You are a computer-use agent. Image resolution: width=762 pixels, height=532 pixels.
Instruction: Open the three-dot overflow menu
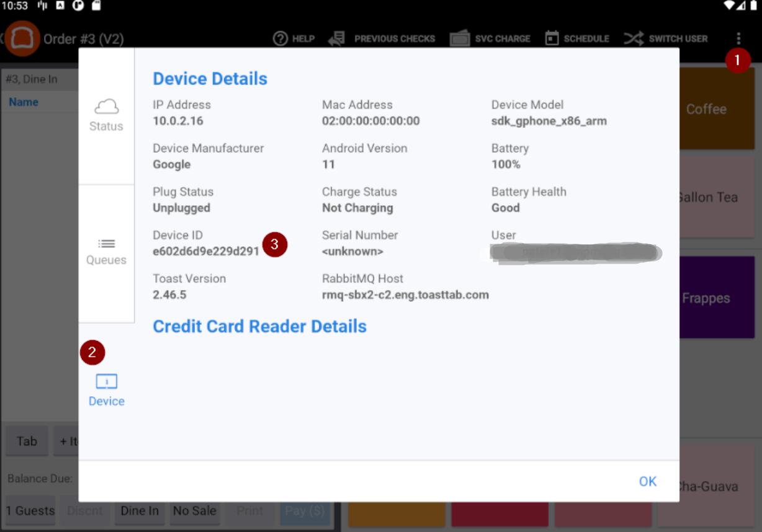(738, 38)
